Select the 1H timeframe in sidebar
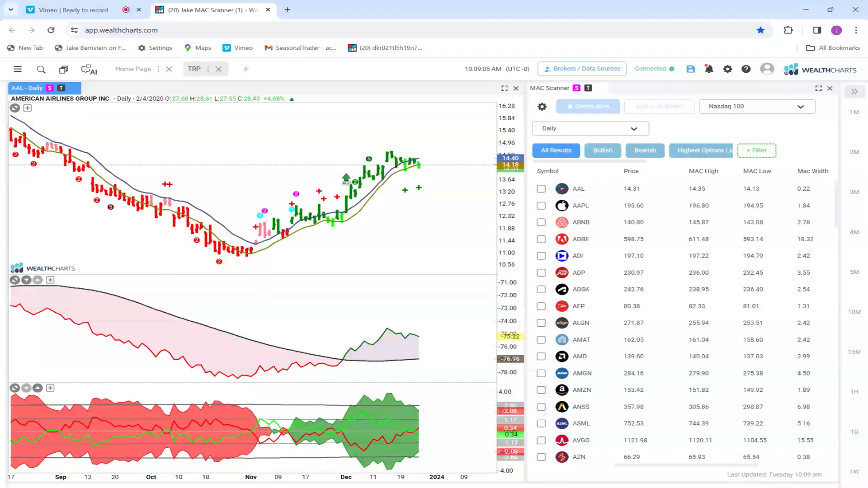Image resolution: width=868 pixels, height=488 pixels. tap(854, 392)
